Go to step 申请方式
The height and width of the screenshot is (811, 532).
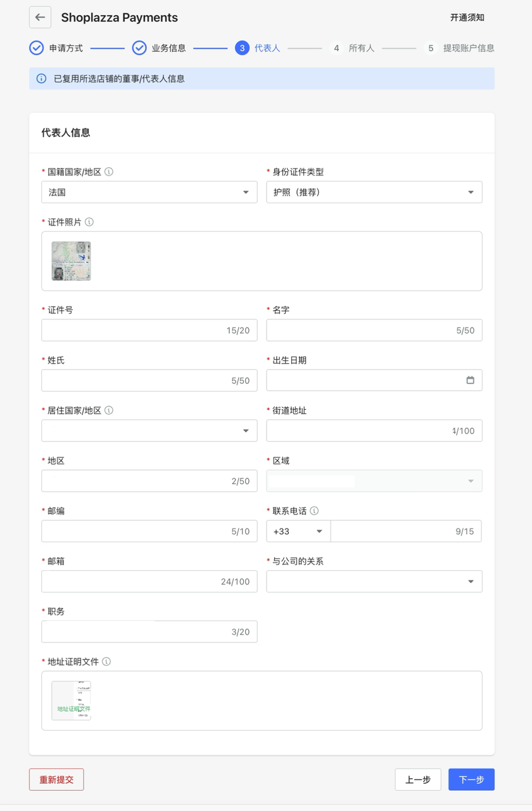56,48
